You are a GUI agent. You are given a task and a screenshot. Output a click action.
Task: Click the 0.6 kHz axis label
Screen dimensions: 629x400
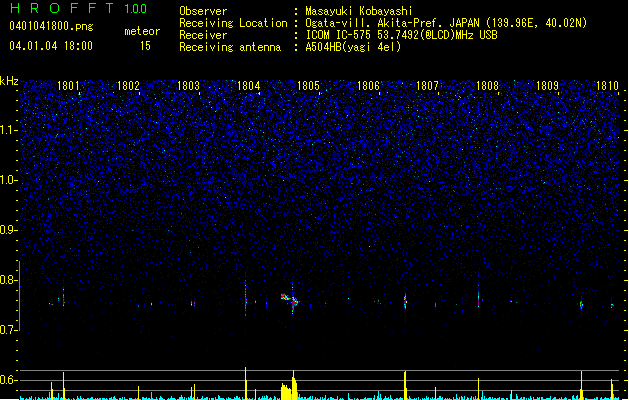pyautogui.click(x=8, y=380)
